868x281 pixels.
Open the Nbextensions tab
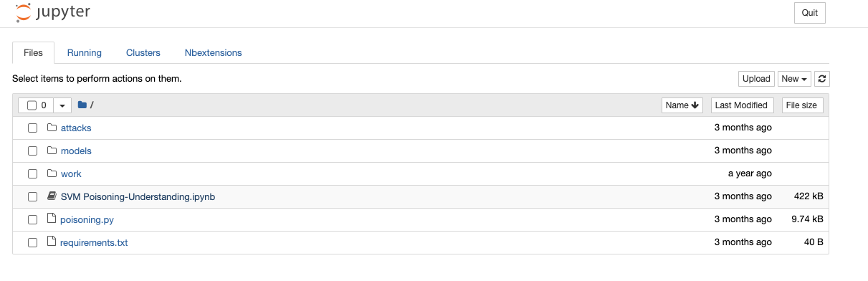[x=213, y=53]
